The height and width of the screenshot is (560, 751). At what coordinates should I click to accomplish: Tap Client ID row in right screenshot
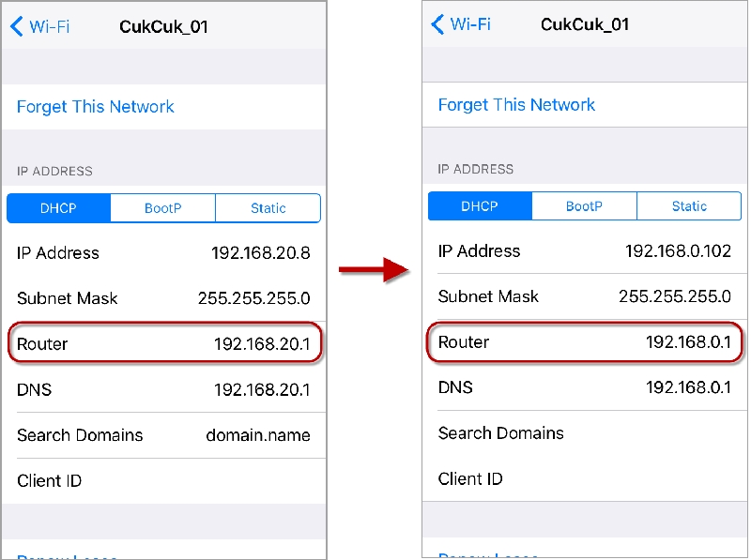coord(584,479)
